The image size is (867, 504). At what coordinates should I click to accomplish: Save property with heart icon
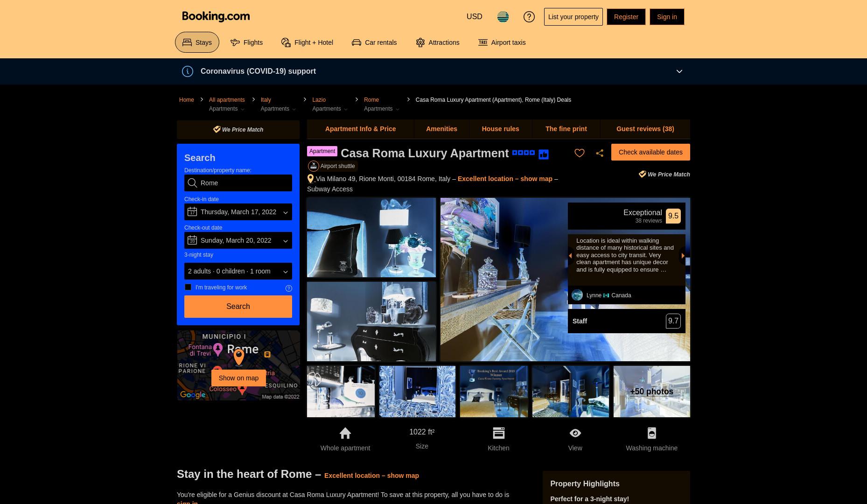point(579,153)
